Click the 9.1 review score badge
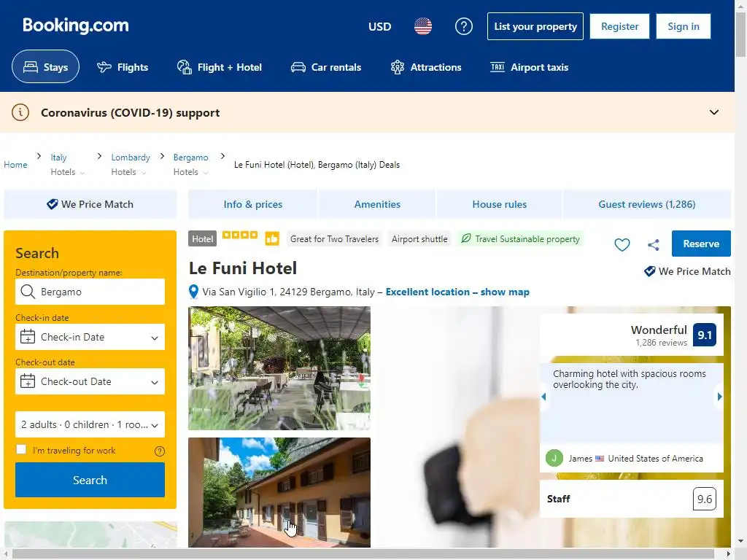Viewport: 747px width, 560px height. pyautogui.click(x=705, y=335)
